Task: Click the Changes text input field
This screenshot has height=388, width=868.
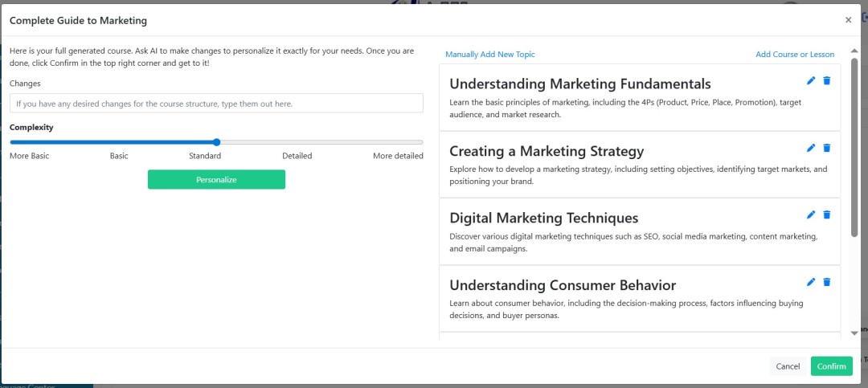Action: tap(216, 104)
